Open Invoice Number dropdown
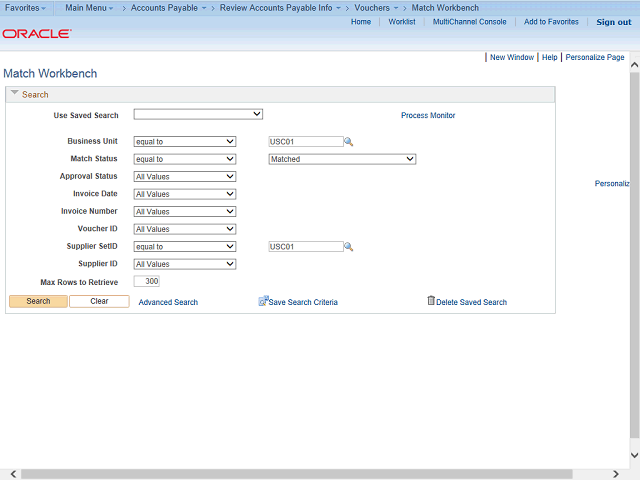The height and width of the screenshot is (480, 640). pos(185,212)
